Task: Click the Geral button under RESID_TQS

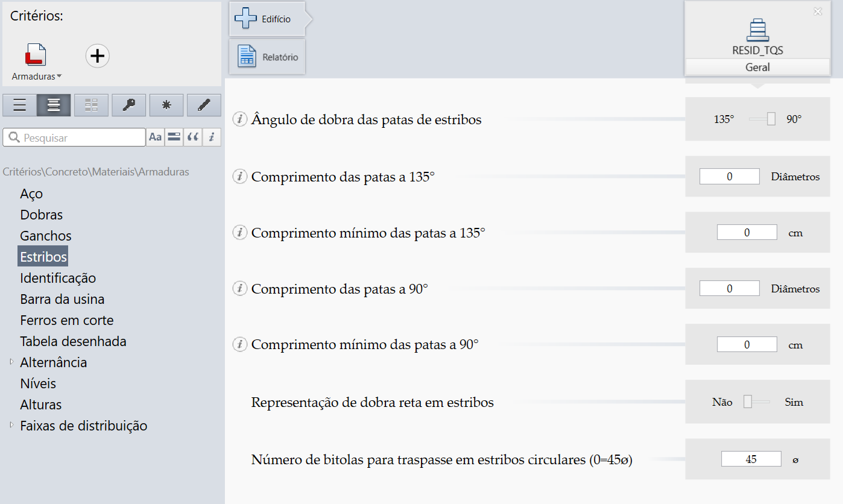Action: [757, 68]
